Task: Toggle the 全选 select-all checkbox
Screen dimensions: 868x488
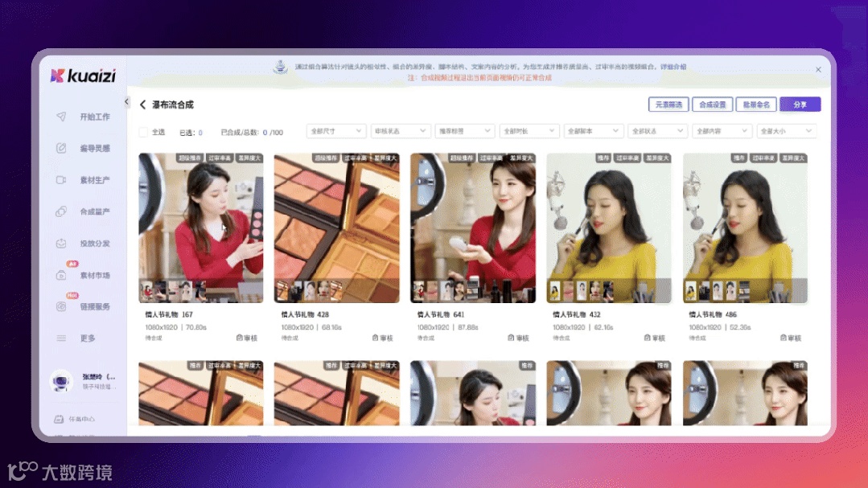Action: (x=143, y=132)
